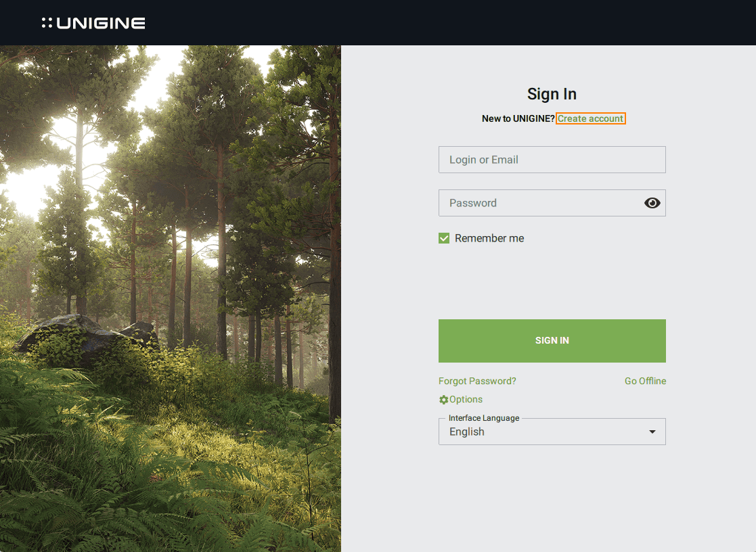
Task: Click the four-dot emblem beside UNIGINE wordmark
Action: click(x=47, y=23)
